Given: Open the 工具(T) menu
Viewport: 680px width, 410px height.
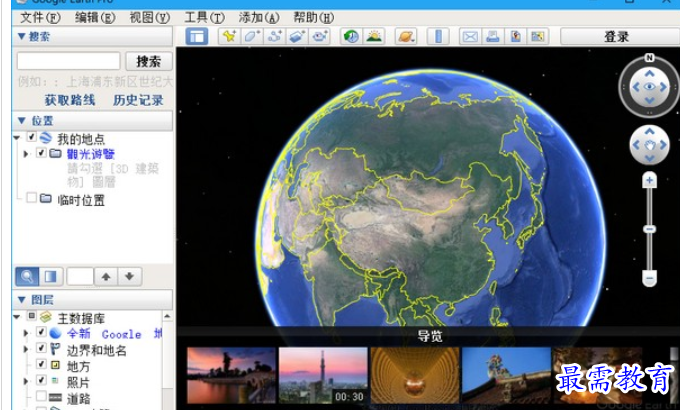Looking at the screenshot, I should point(204,17).
